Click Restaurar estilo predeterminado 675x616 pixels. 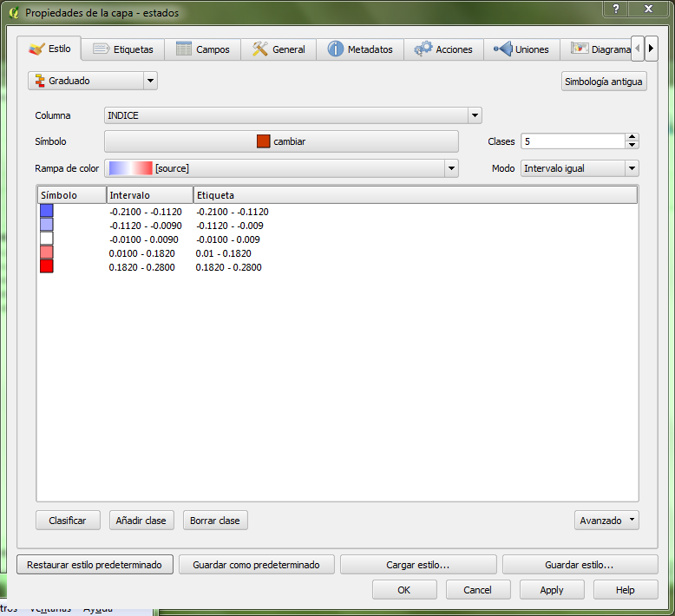point(95,565)
